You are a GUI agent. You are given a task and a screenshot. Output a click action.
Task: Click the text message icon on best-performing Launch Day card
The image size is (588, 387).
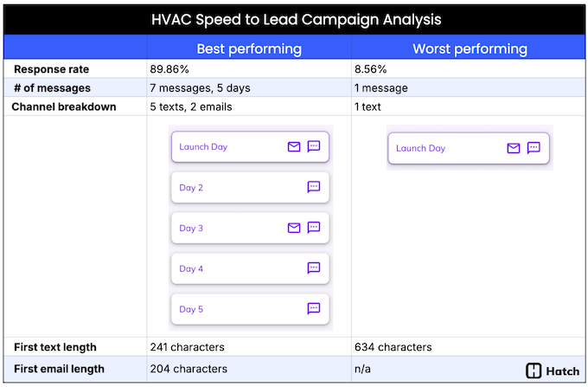coord(314,147)
